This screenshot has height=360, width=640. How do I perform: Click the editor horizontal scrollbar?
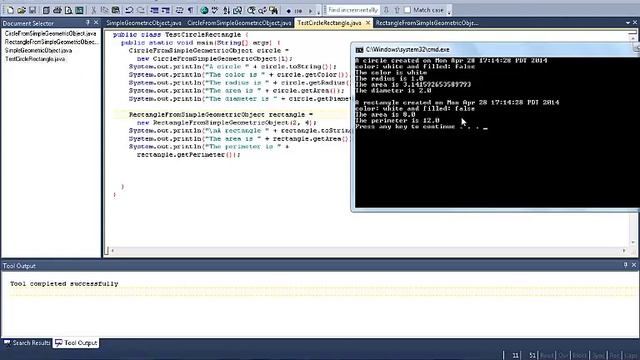pos(368,251)
